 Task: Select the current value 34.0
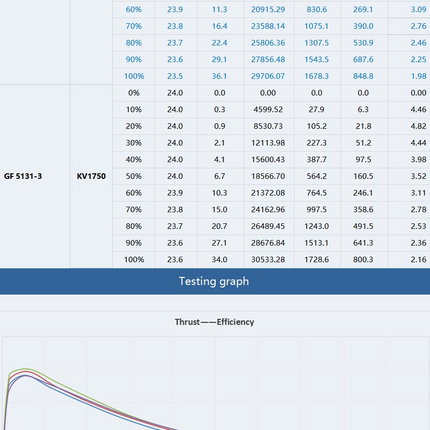tap(219, 259)
